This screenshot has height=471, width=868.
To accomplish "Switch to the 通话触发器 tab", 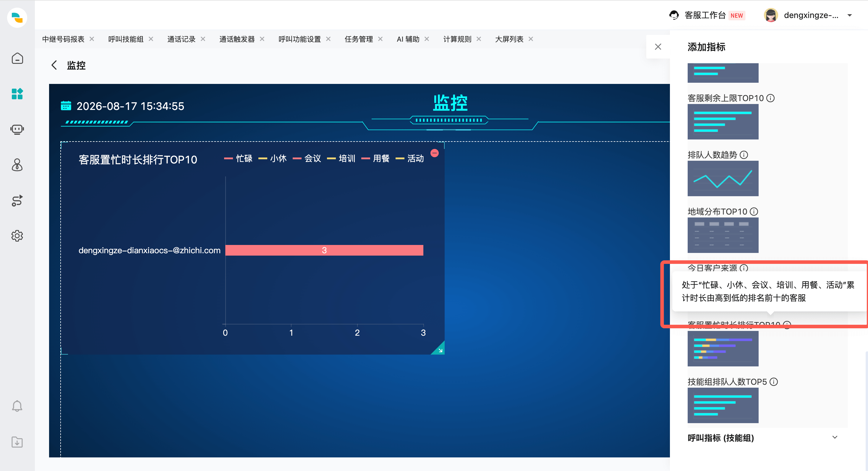I will 237,39.
